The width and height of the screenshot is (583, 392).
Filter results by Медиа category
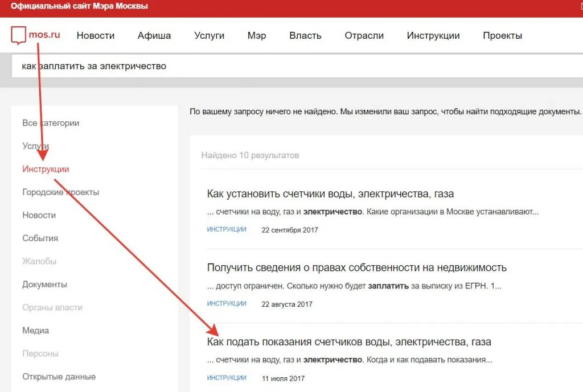click(x=35, y=331)
